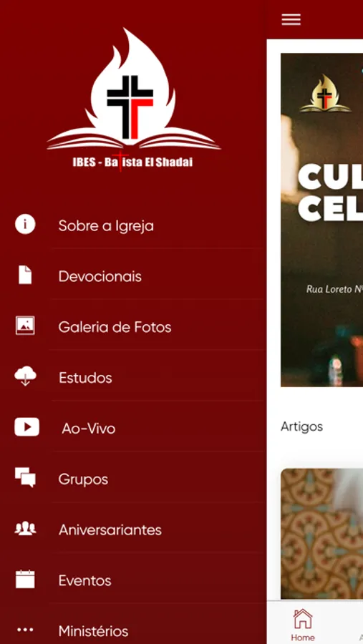The width and height of the screenshot is (363, 644).
Task: Open the Culto banner image
Action: (322, 220)
